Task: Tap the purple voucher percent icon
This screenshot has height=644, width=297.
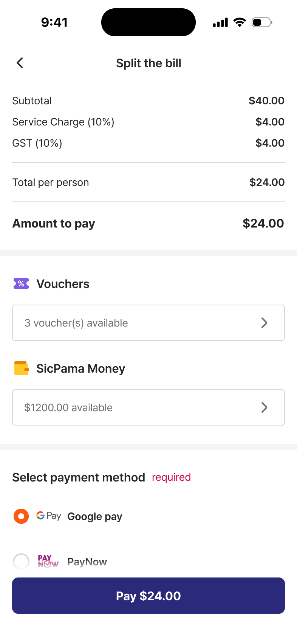Action: (x=21, y=283)
